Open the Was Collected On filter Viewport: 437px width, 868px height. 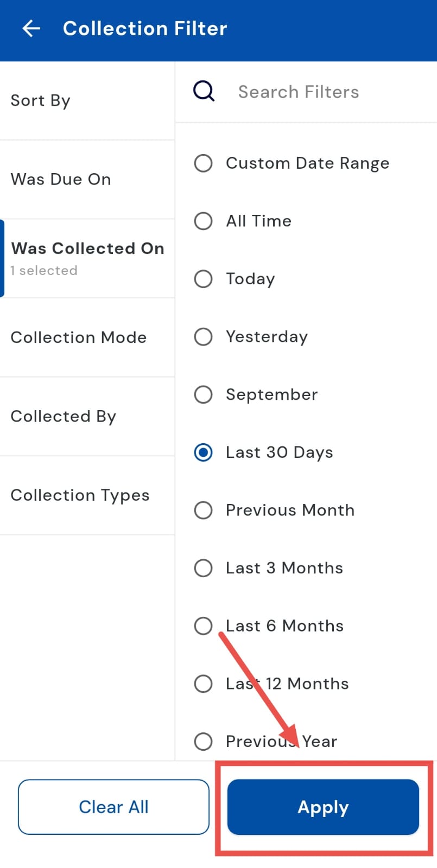point(87,258)
